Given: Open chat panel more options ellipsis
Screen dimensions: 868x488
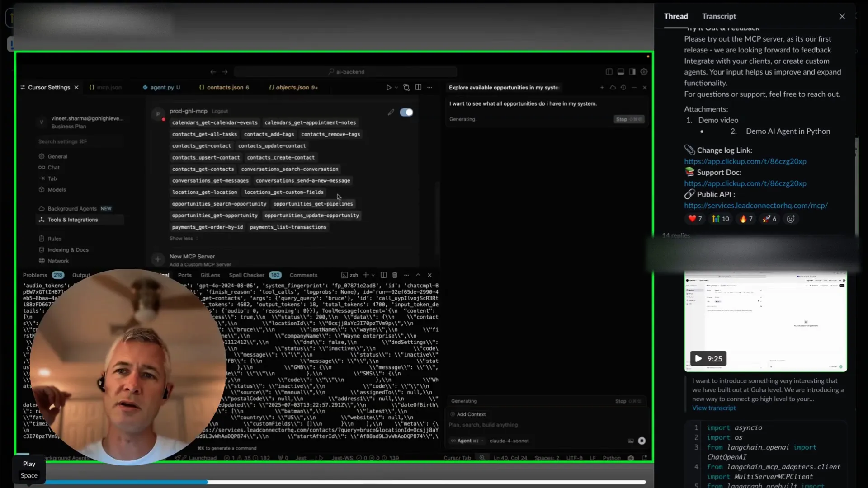Looking at the screenshot, I should [x=634, y=88].
